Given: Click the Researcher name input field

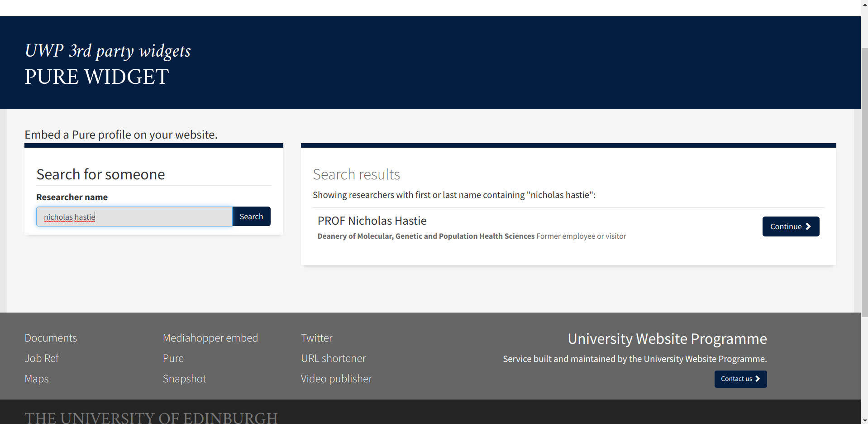Looking at the screenshot, I should 134,217.
